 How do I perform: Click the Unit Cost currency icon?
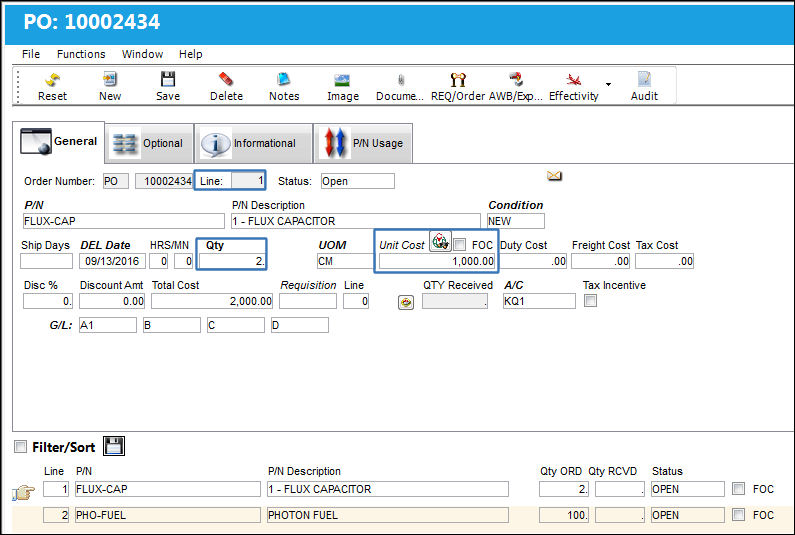(x=440, y=241)
